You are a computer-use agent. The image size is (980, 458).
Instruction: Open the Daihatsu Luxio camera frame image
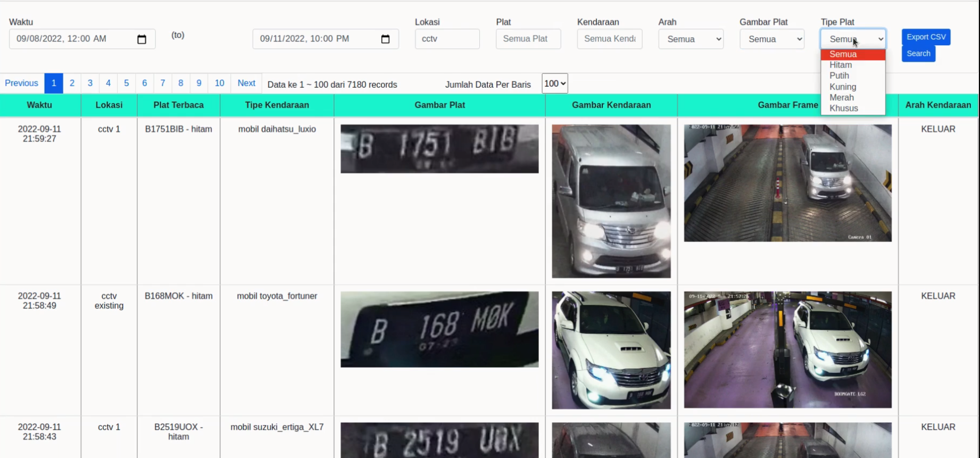(x=787, y=183)
